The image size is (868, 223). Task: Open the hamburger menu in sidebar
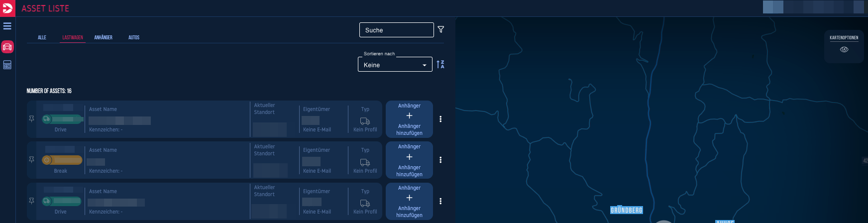click(7, 26)
